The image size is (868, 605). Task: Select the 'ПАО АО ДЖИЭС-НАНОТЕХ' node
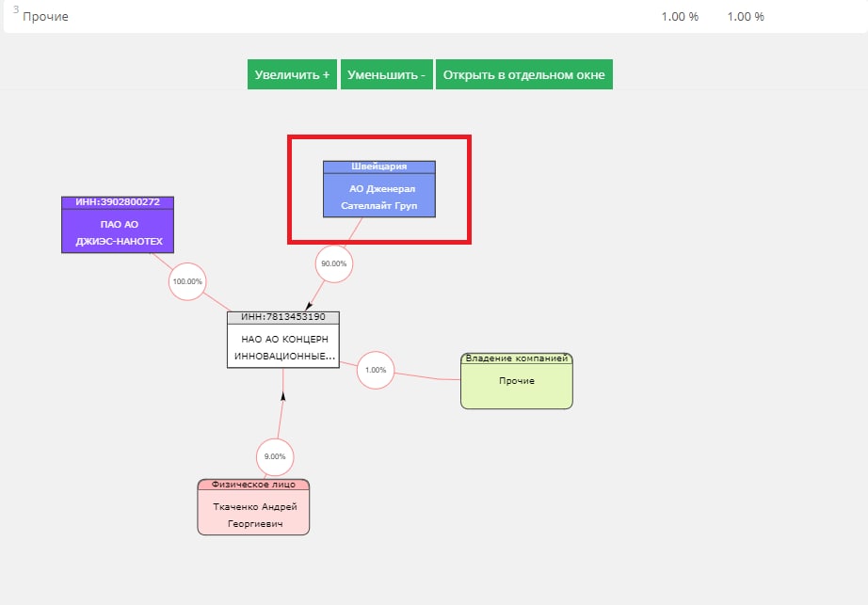[118, 225]
